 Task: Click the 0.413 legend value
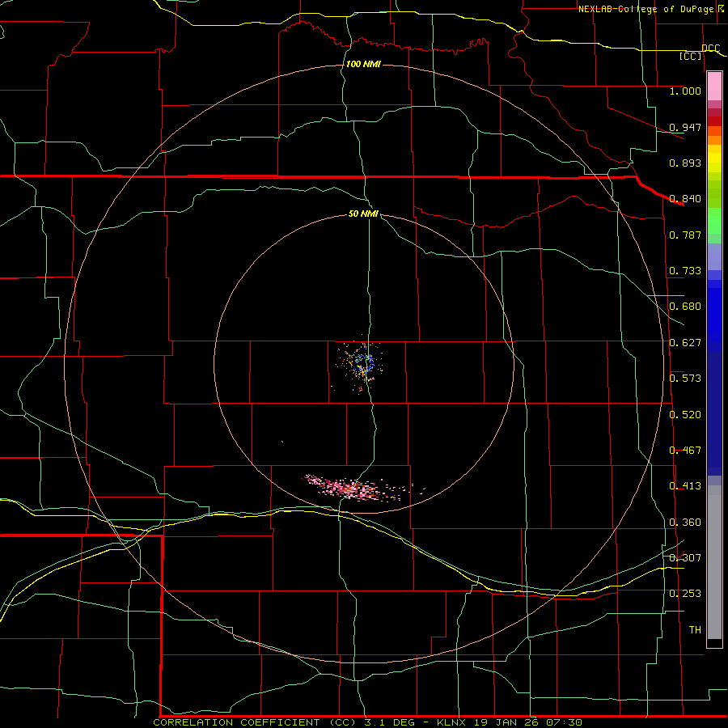685,486
